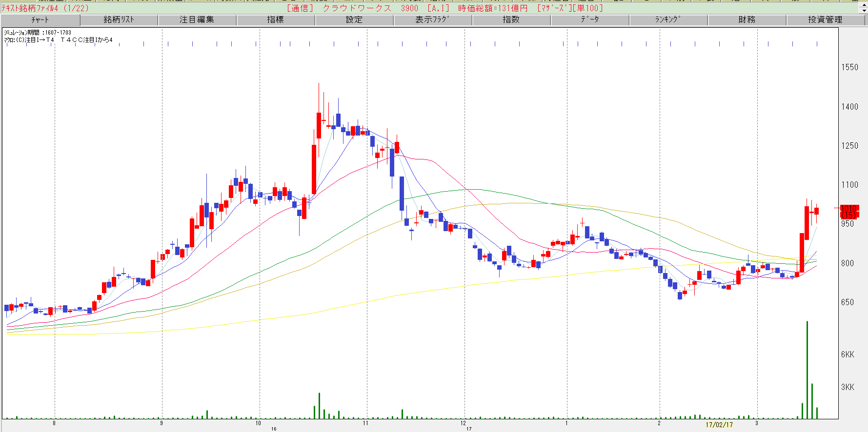
Task: Switch to the チャート tab
Action: tap(40, 20)
